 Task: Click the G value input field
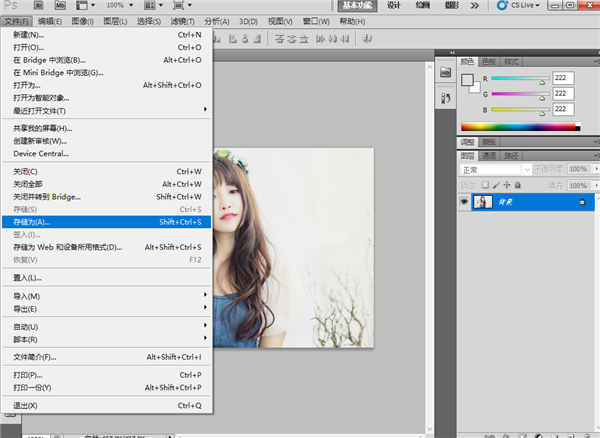(x=562, y=93)
